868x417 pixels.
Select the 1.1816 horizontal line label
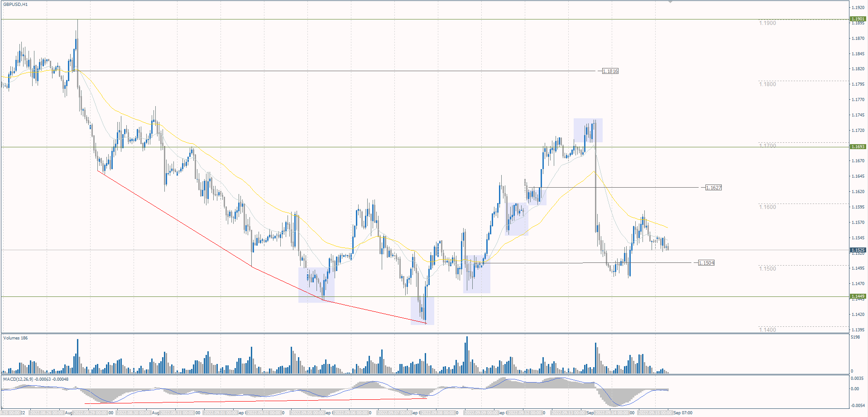pyautogui.click(x=610, y=71)
